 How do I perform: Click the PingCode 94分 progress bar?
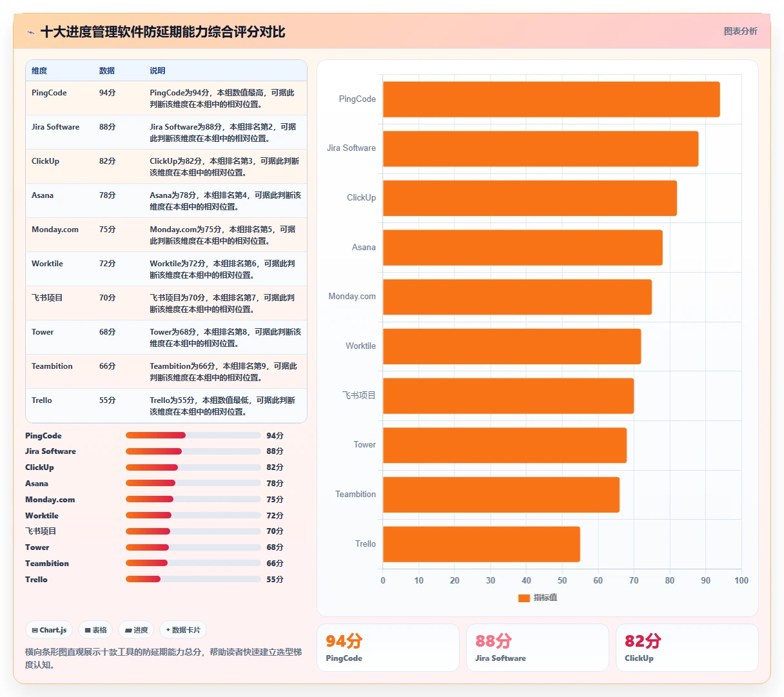click(x=193, y=435)
